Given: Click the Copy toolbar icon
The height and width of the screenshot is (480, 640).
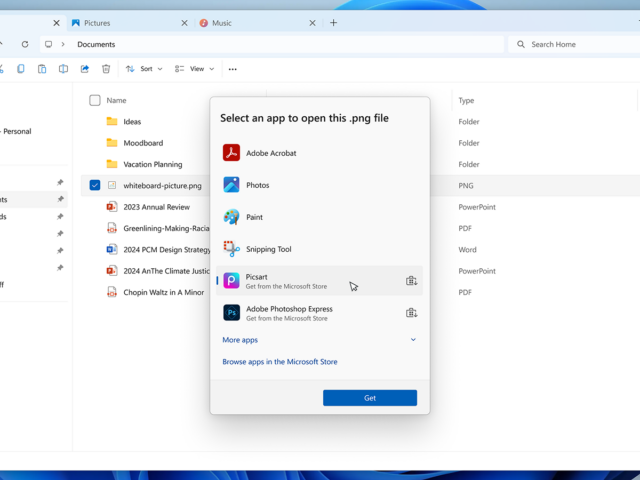Looking at the screenshot, I should (21, 69).
